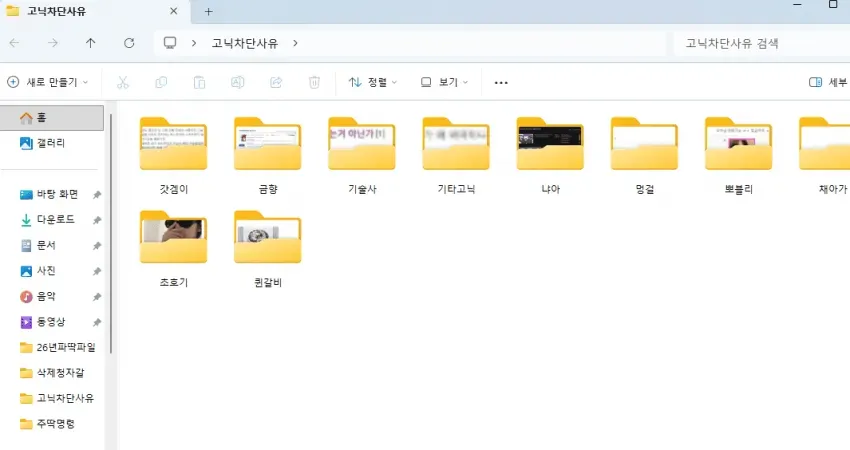Screen dimensions: 850x450
Task: Select the 냐아 folder
Action: point(550,156)
